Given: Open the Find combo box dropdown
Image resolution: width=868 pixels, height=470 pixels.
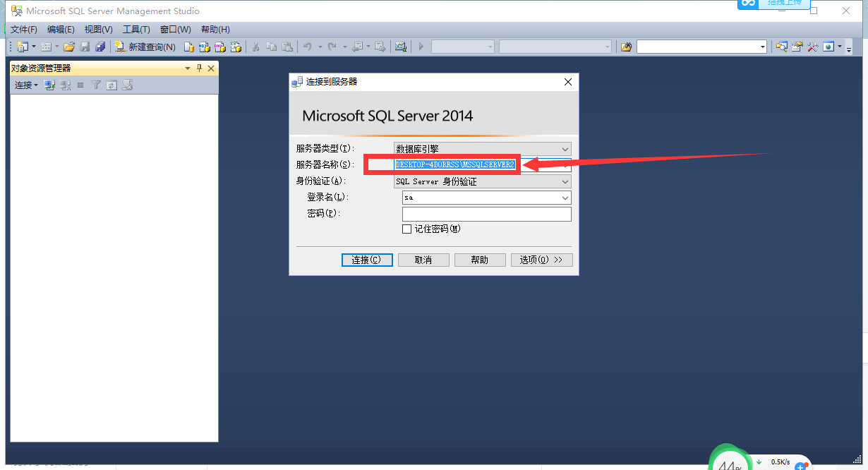Looking at the screenshot, I should tap(762, 47).
